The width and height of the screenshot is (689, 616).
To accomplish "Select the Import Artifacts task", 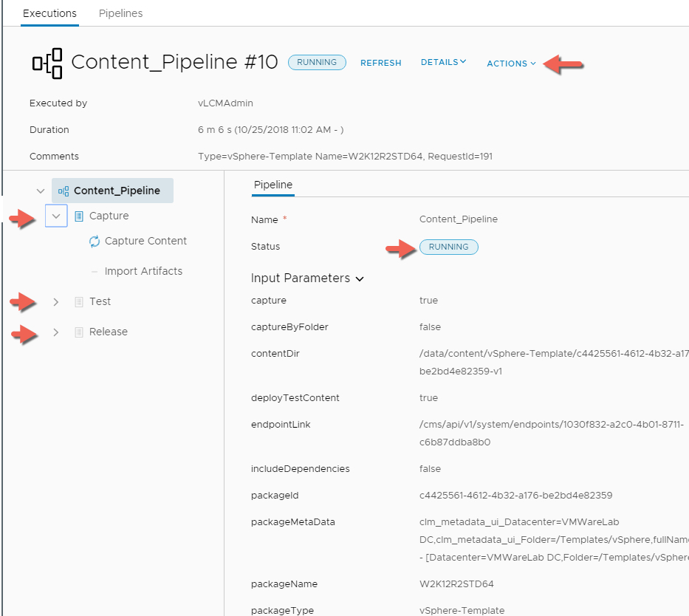I will (x=143, y=272).
